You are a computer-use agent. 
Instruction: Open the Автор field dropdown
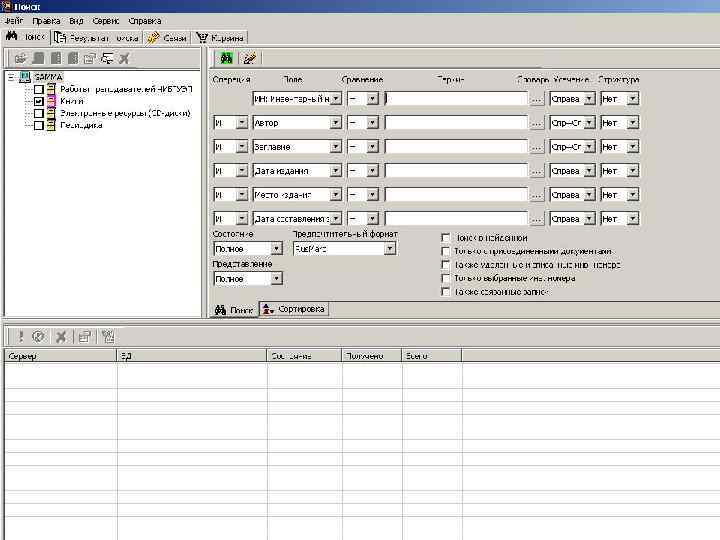[336, 123]
